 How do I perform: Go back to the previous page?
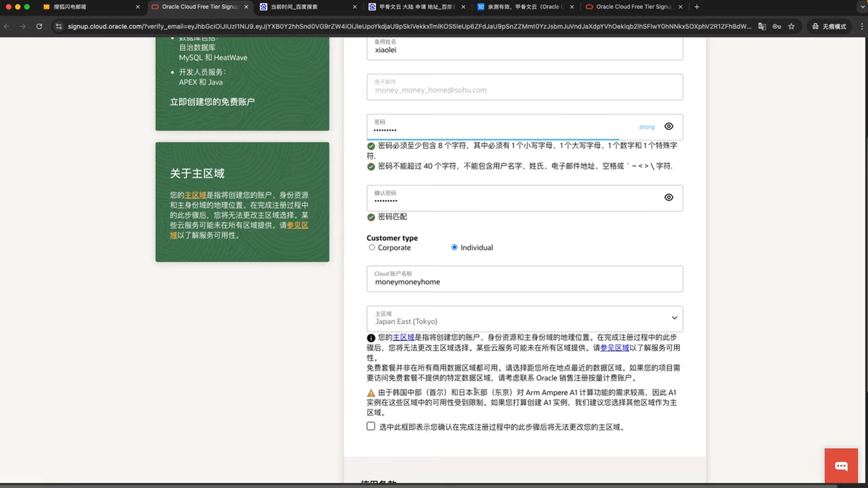click(7, 26)
